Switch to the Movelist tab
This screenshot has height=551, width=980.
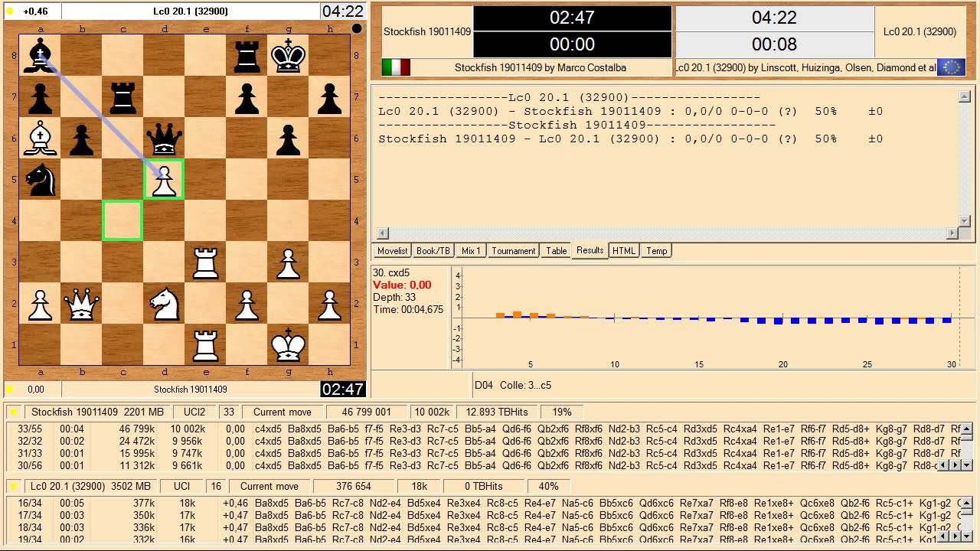[x=392, y=251]
